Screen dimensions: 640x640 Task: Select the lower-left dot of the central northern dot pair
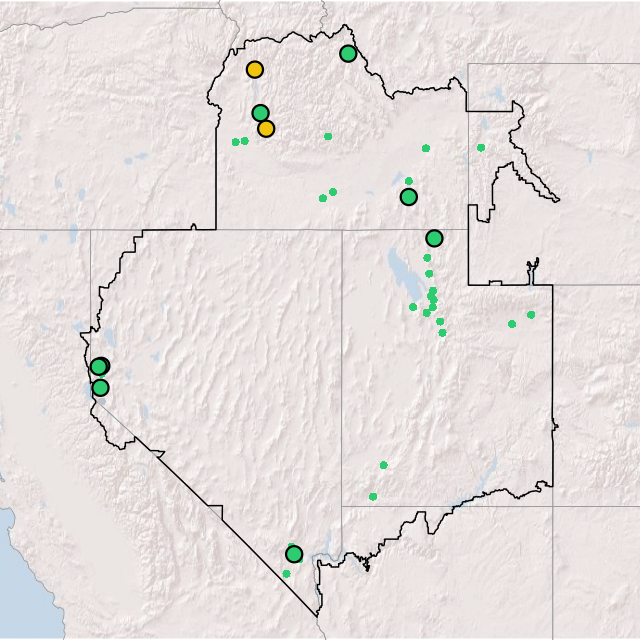(323, 198)
